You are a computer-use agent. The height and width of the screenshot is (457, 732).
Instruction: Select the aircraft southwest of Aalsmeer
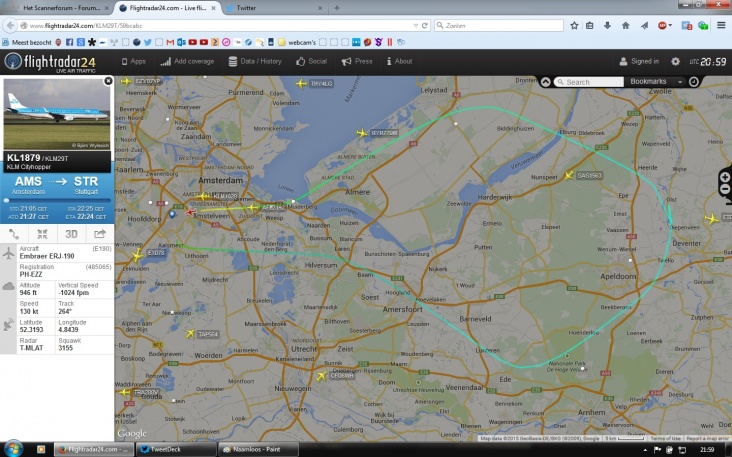click(x=137, y=255)
